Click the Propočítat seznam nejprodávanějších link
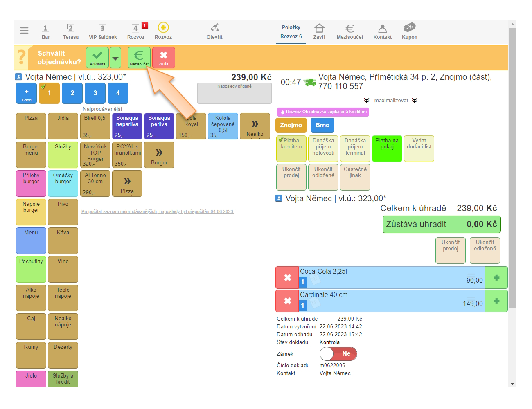This screenshot has height=409, width=532. coord(158,212)
